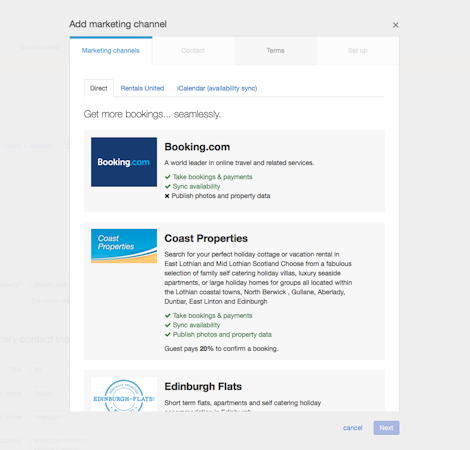The image size is (470, 450).
Task: Click Coast Properties Sync availability checkmark
Action: (168, 325)
